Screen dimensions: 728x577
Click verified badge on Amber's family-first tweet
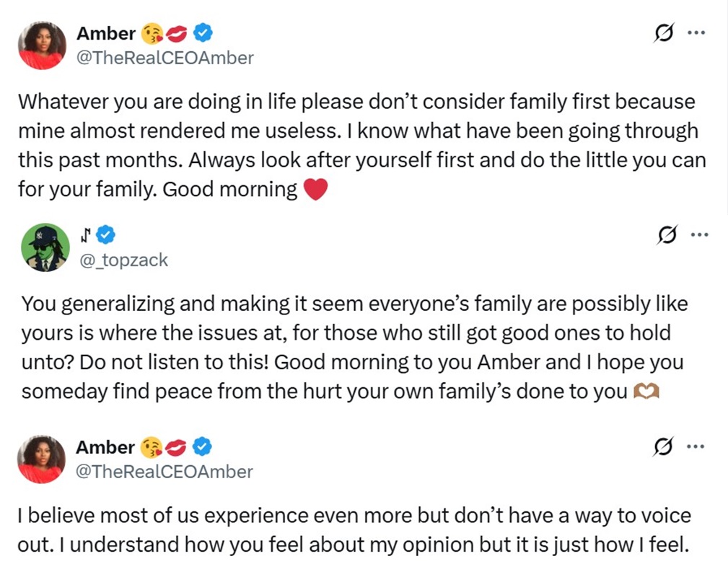coord(203,33)
